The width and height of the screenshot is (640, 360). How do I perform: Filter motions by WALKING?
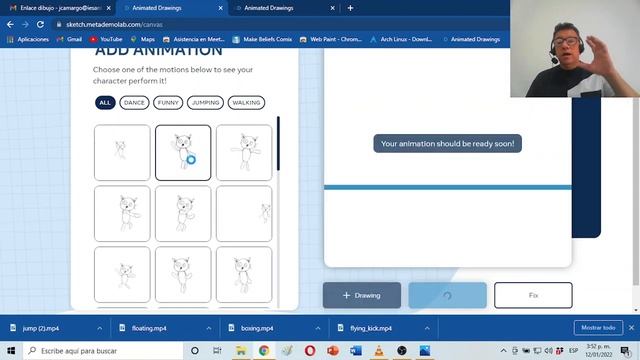click(x=246, y=102)
